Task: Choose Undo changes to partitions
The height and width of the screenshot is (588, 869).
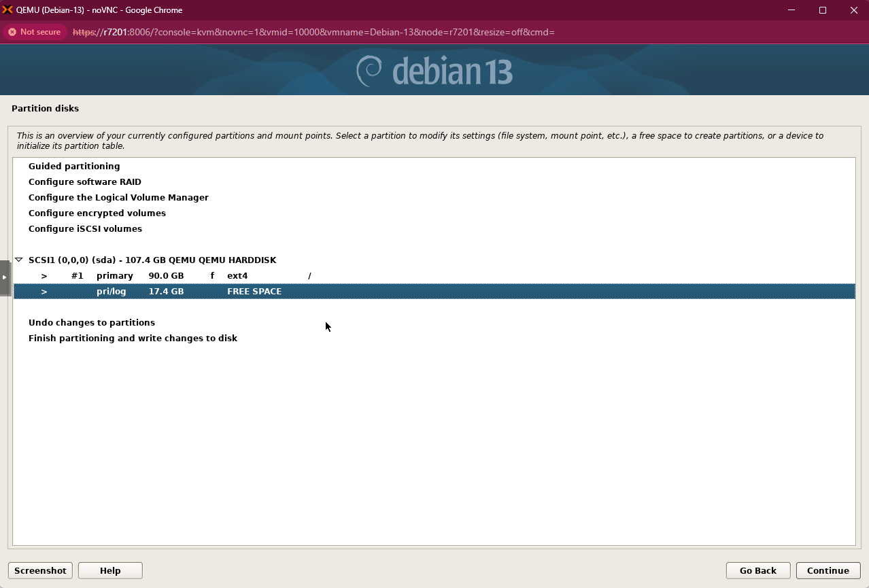Action: [92, 322]
